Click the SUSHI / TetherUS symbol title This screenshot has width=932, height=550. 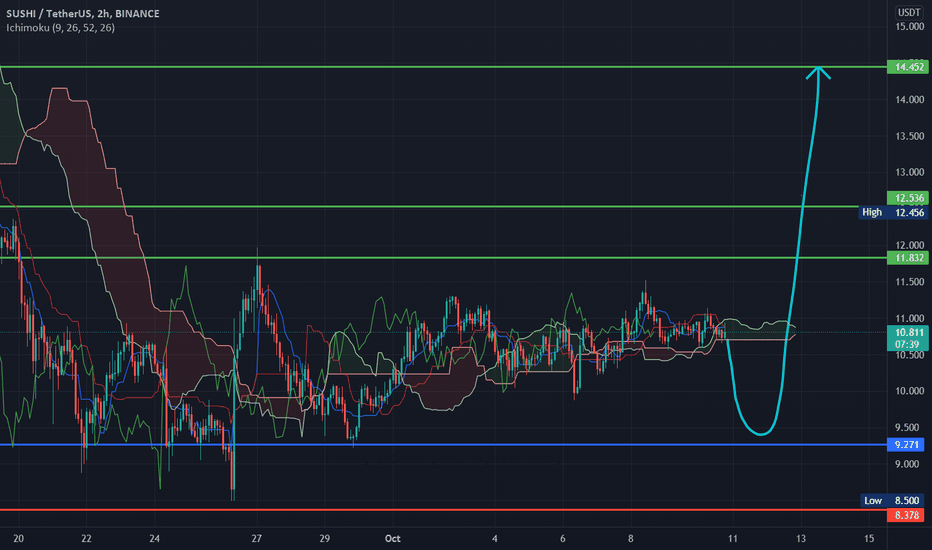coord(83,13)
